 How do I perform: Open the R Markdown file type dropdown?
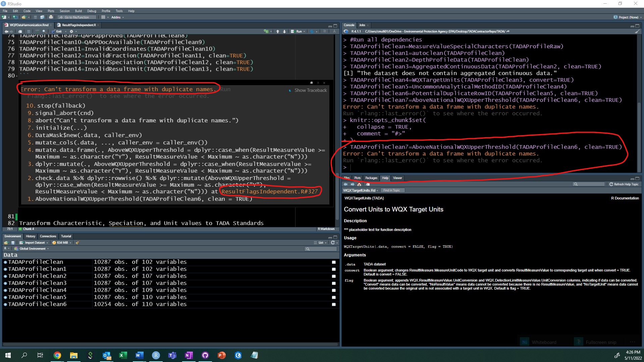point(327,229)
